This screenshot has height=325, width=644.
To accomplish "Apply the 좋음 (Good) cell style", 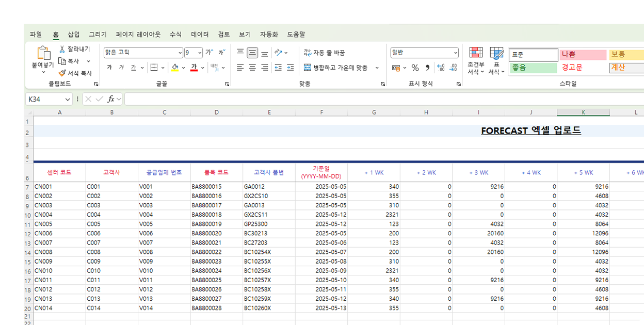I will pyautogui.click(x=533, y=68).
